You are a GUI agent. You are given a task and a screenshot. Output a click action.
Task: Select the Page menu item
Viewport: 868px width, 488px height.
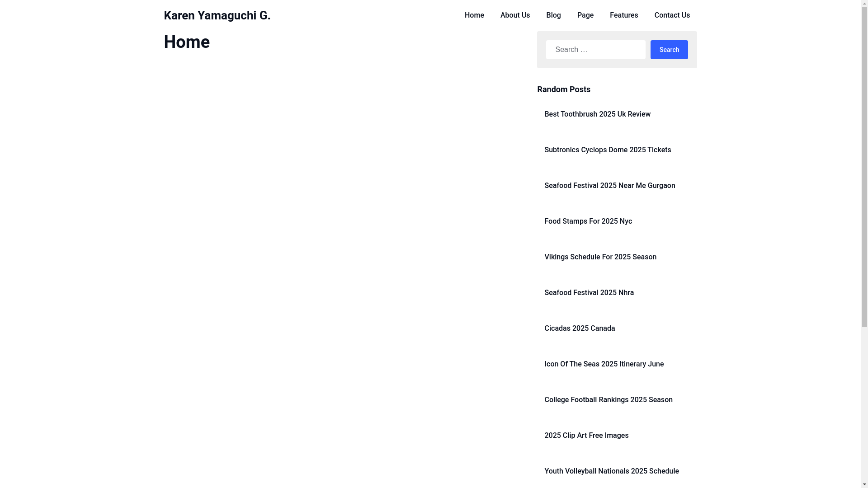[585, 15]
